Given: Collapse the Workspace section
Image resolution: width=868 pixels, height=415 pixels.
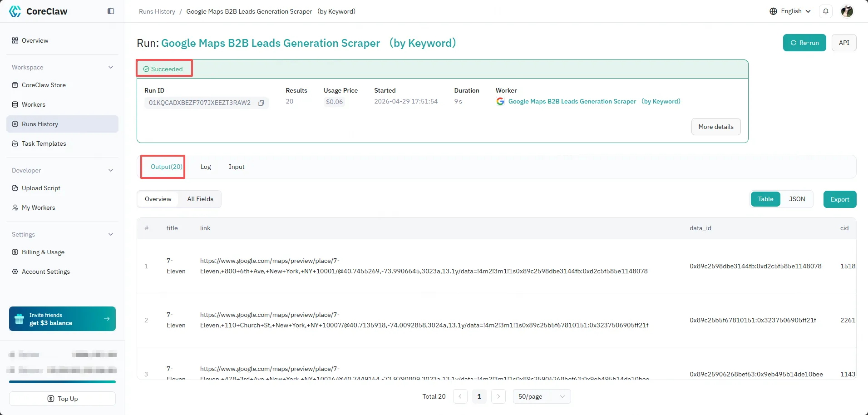Looking at the screenshot, I should pyautogui.click(x=111, y=67).
